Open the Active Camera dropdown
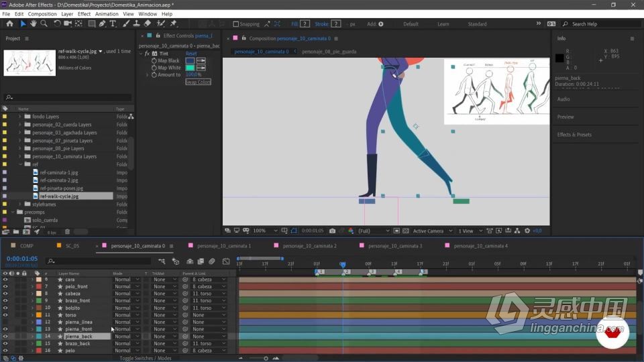 433,231
